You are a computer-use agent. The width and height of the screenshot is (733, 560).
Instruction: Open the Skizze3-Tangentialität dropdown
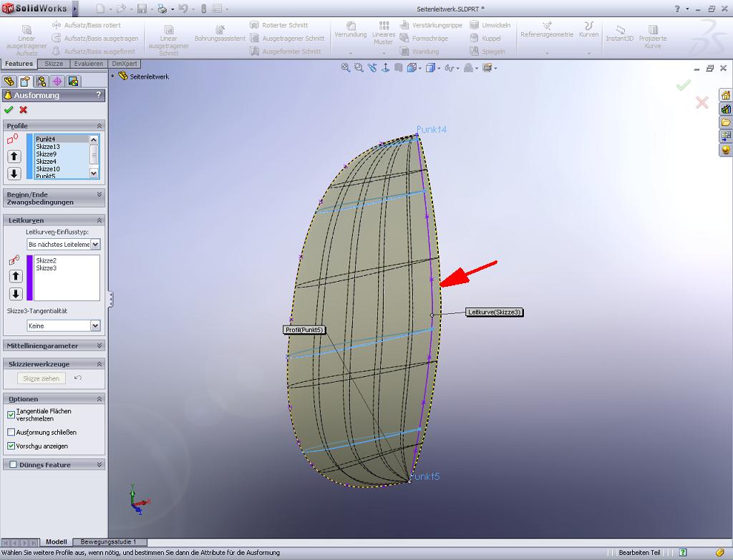pyautogui.click(x=95, y=325)
